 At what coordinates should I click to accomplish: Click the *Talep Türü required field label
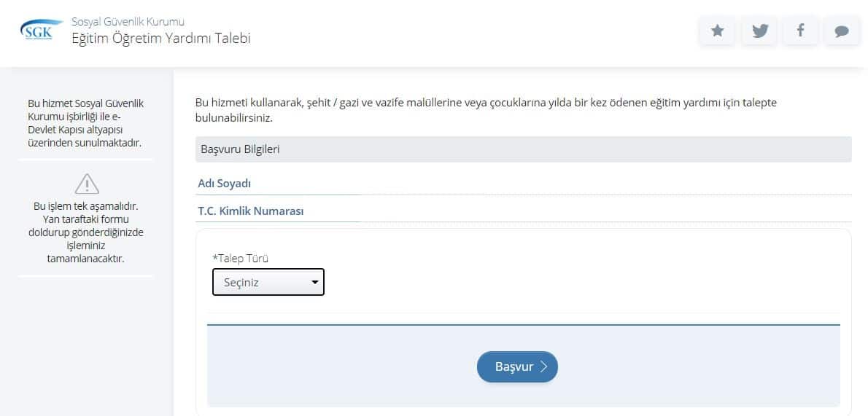click(x=241, y=258)
